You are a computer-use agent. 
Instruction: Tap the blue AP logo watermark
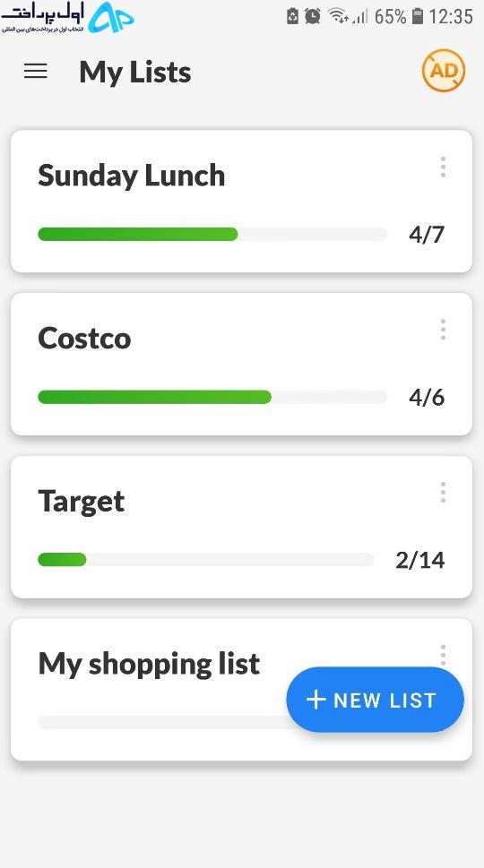tap(111, 18)
